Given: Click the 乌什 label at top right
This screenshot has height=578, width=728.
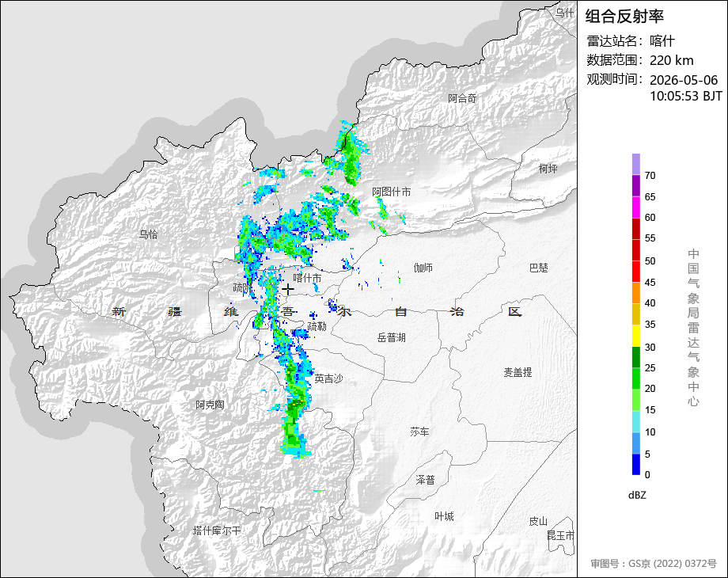Looking at the screenshot, I should click(x=565, y=13).
